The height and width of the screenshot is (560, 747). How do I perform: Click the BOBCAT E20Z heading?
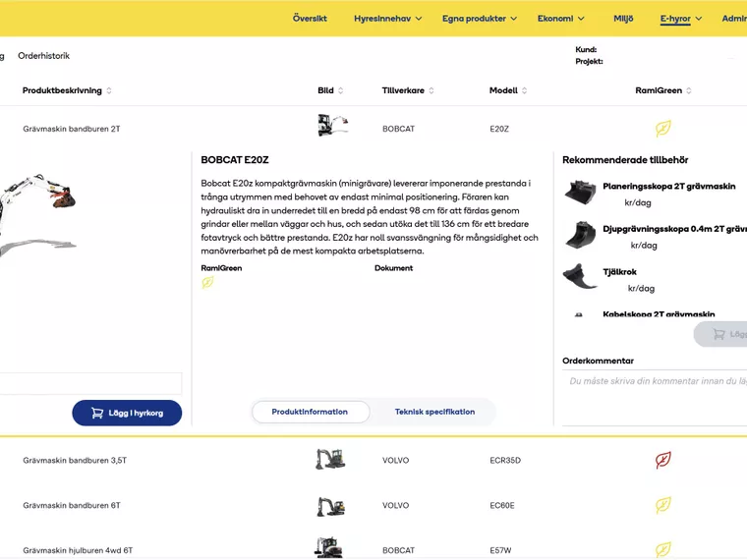[235, 160]
